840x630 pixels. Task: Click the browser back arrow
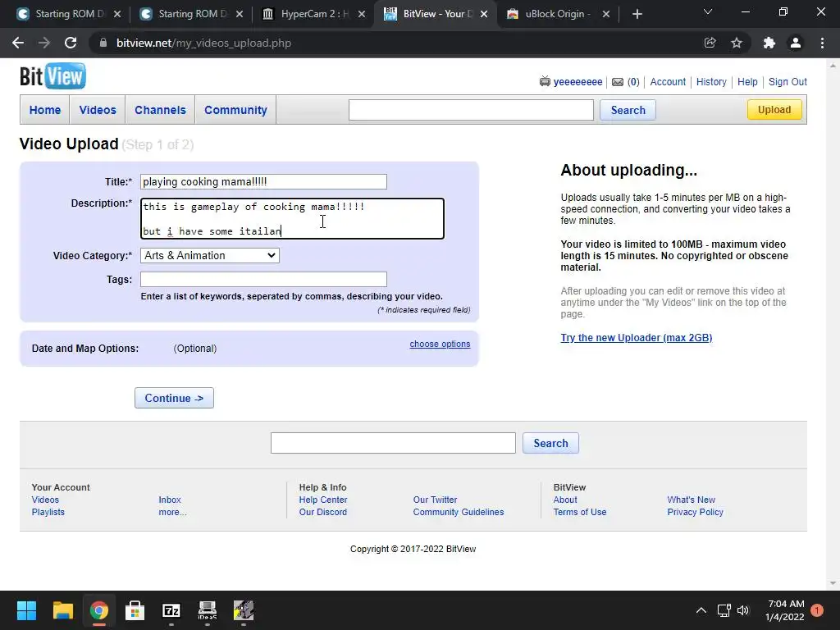pos(18,43)
